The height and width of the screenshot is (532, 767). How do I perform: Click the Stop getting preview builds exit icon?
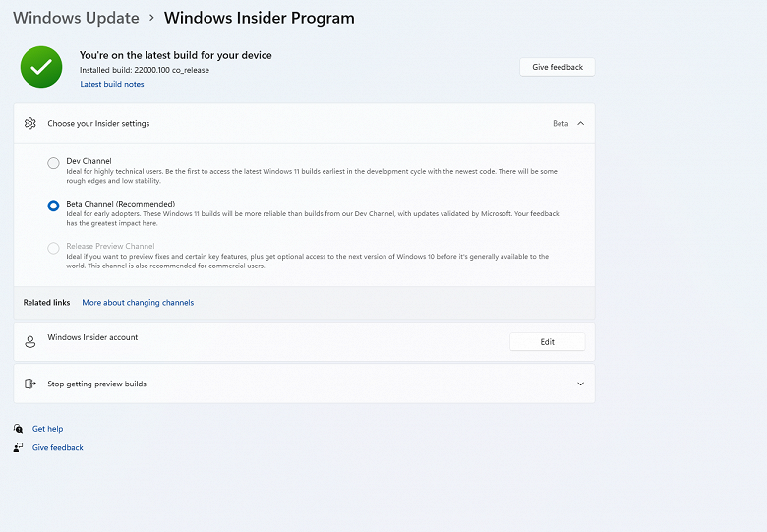[30, 384]
